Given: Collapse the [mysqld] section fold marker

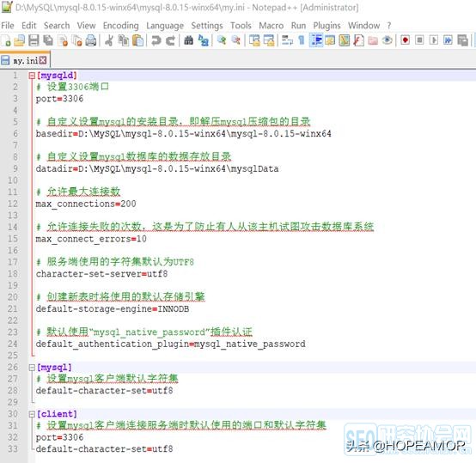Looking at the screenshot, I should coord(32,76).
